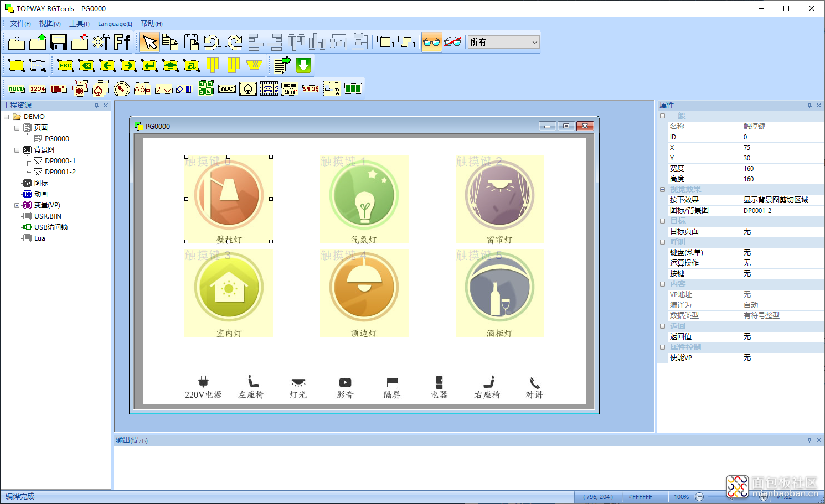Click the new project folder icon
Screen dimensions: 825x504
pyautogui.click(x=17, y=42)
